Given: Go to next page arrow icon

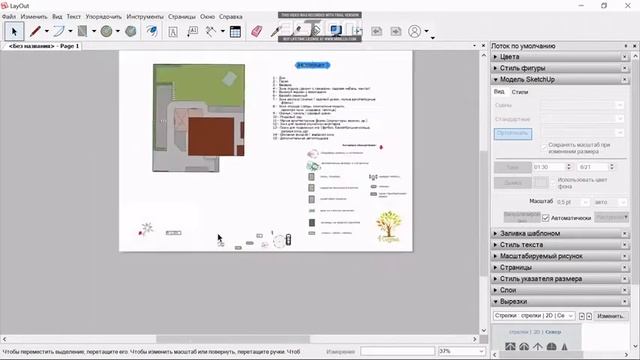Looking at the screenshot, I should tap(396, 31).
